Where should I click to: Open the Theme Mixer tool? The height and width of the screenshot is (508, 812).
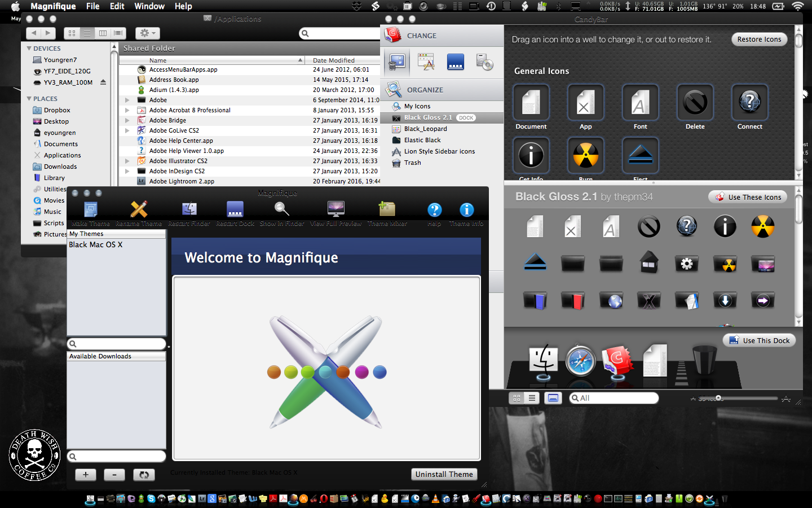pyautogui.click(x=387, y=209)
